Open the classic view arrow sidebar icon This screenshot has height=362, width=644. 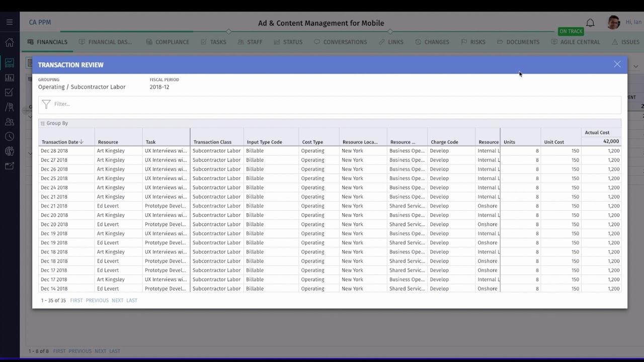(x=9, y=166)
